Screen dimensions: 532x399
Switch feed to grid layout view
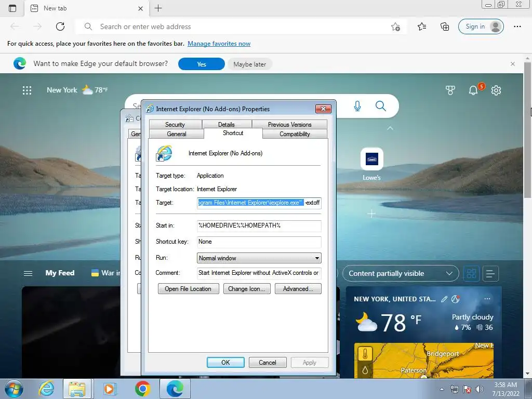pos(471,273)
